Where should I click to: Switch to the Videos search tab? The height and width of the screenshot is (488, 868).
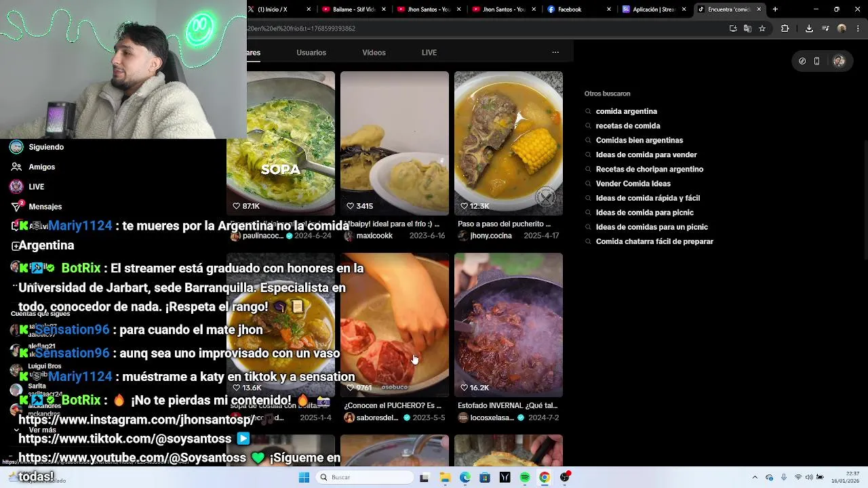374,52
